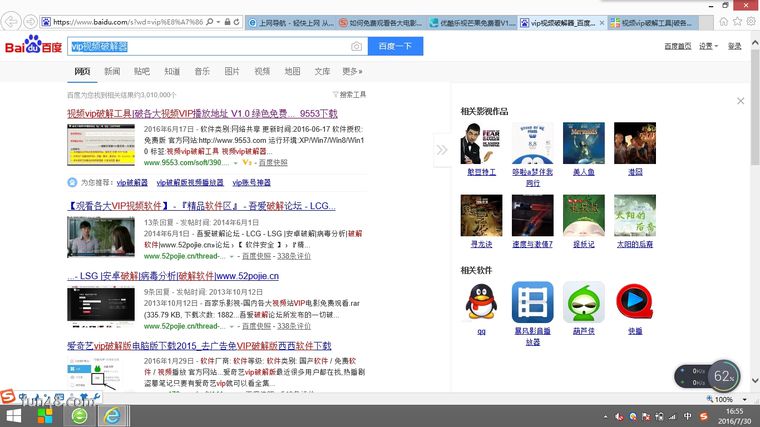Select the 文库 search category
Screen dimensions: 760x427
pos(322,71)
